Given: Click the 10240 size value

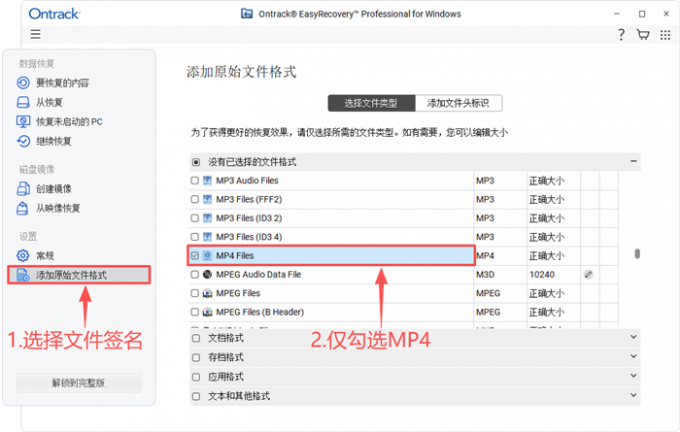Looking at the screenshot, I should pos(542,274).
